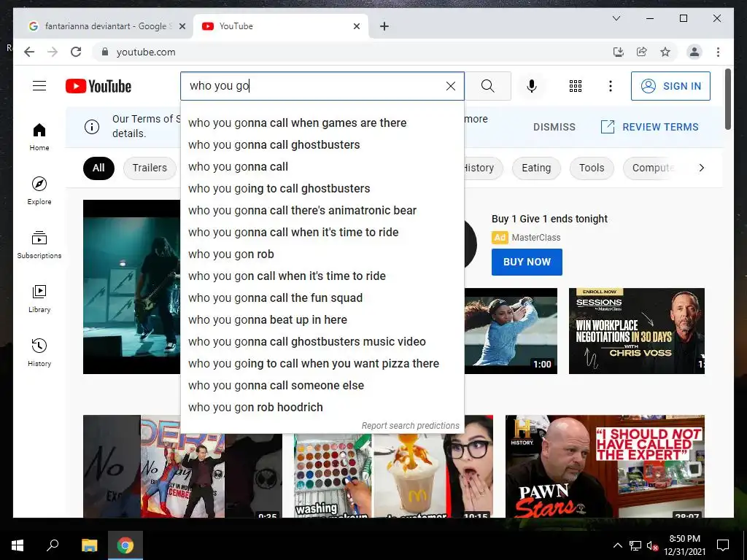The image size is (747, 560).
Task: Select the All filter chip
Action: coord(98,168)
